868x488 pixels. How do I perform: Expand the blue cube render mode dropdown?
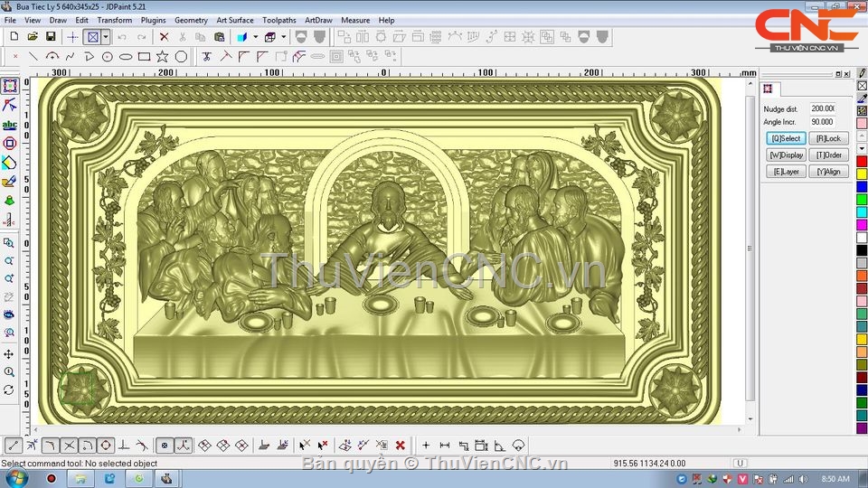(255, 37)
